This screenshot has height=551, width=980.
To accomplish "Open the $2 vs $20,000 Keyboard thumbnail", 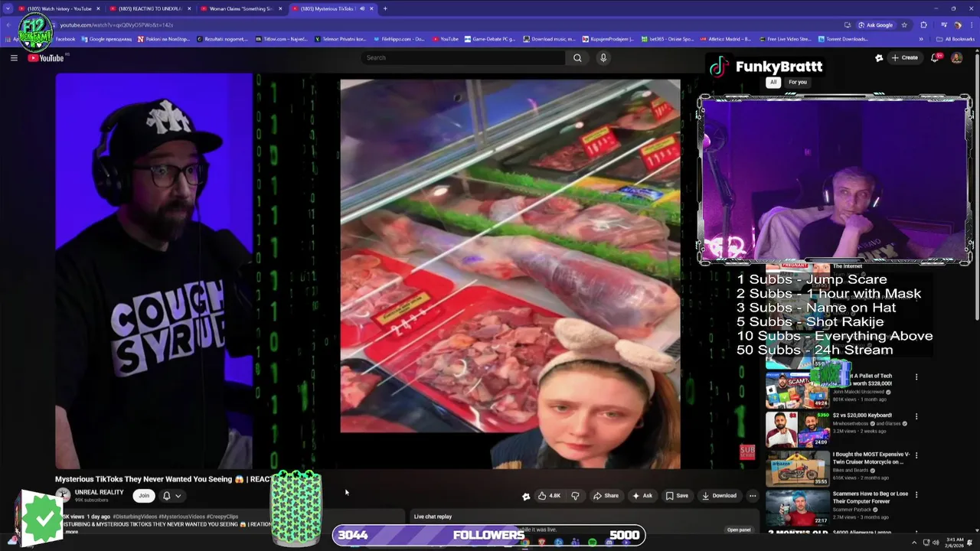I will (x=797, y=429).
